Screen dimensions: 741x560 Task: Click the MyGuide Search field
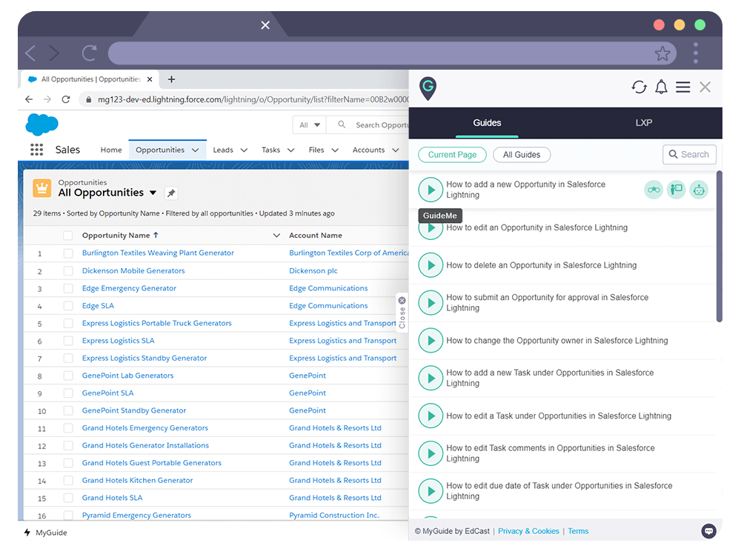point(689,155)
